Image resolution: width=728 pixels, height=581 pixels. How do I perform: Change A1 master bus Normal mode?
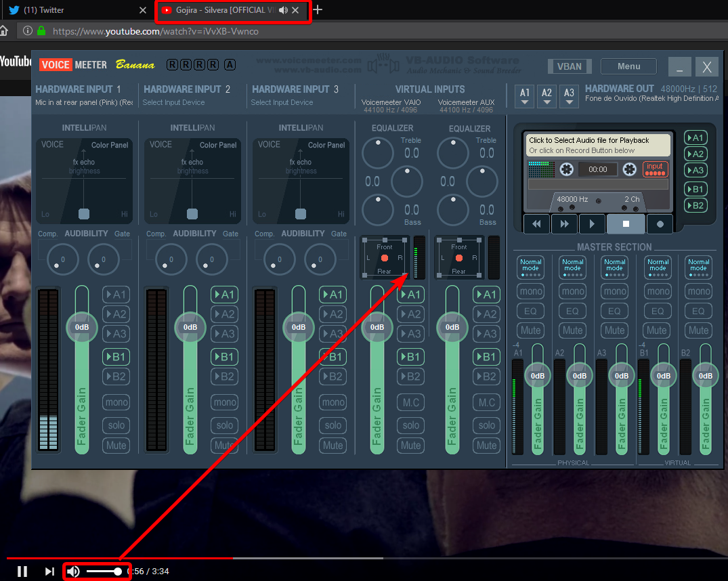[x=531, y=267]
